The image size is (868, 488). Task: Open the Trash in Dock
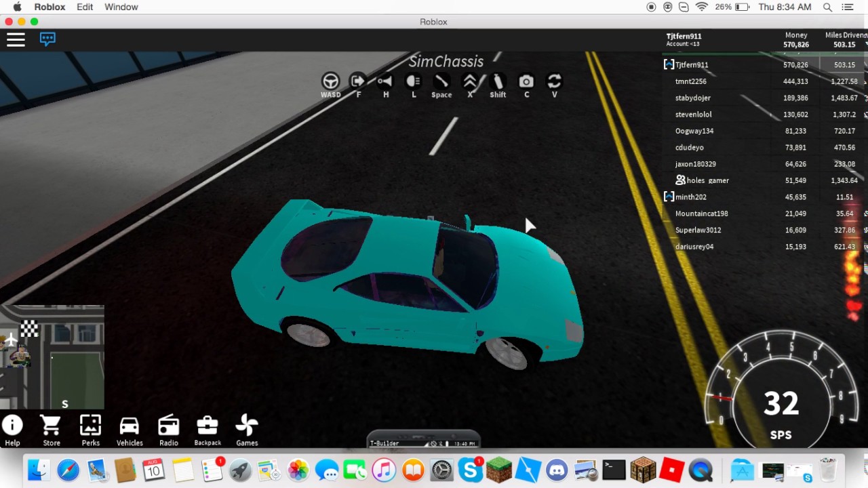(x=828, y=470)
